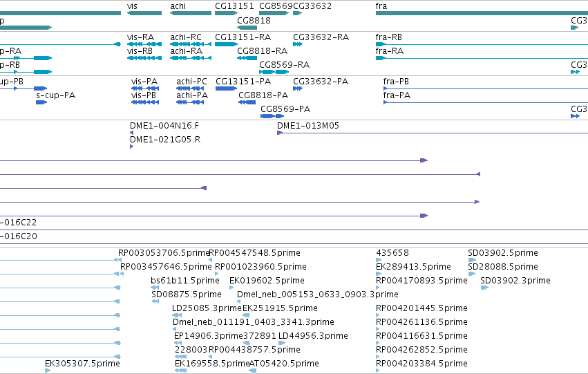Select the bs61b11.5prime EST
588x374 pixels.
(x=155, y=288)
